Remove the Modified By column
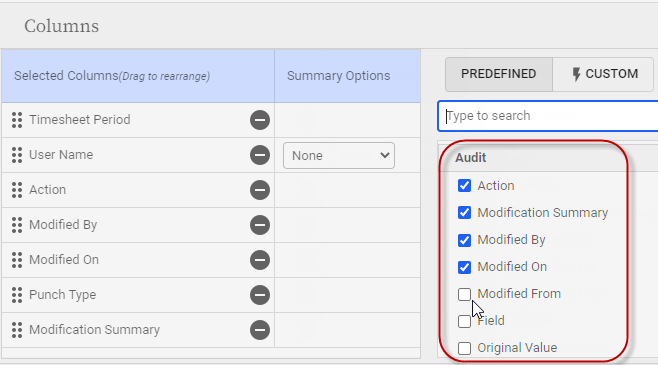This screenshot has height=365, width=658. click(x=260, y=225)
